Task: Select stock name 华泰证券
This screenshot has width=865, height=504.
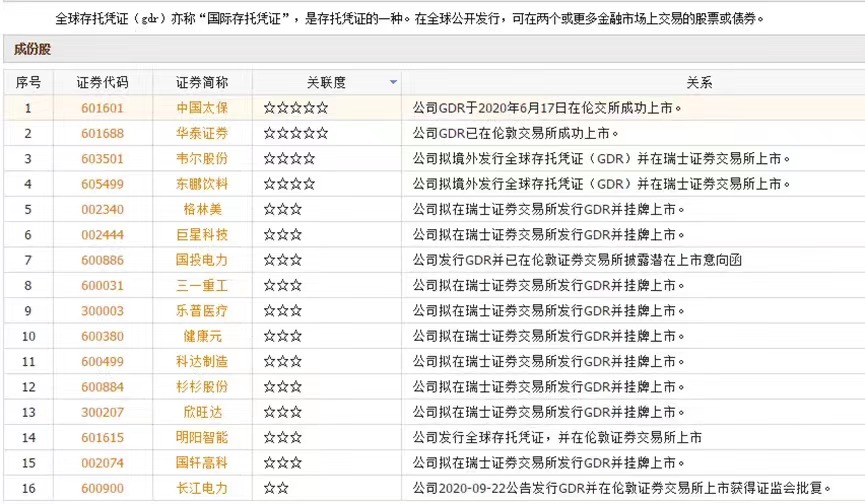Action: click(x=202, y=133)
